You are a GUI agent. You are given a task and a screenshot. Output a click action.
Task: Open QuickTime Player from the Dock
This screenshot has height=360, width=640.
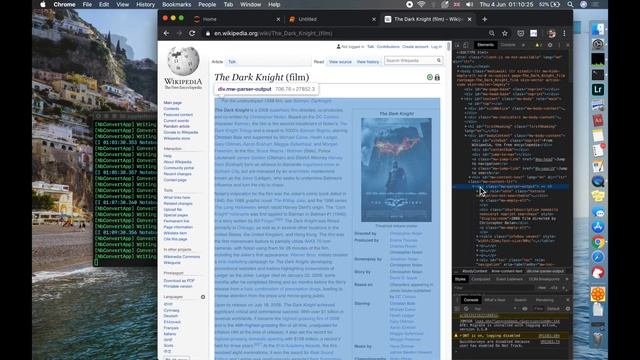point(598,181)
